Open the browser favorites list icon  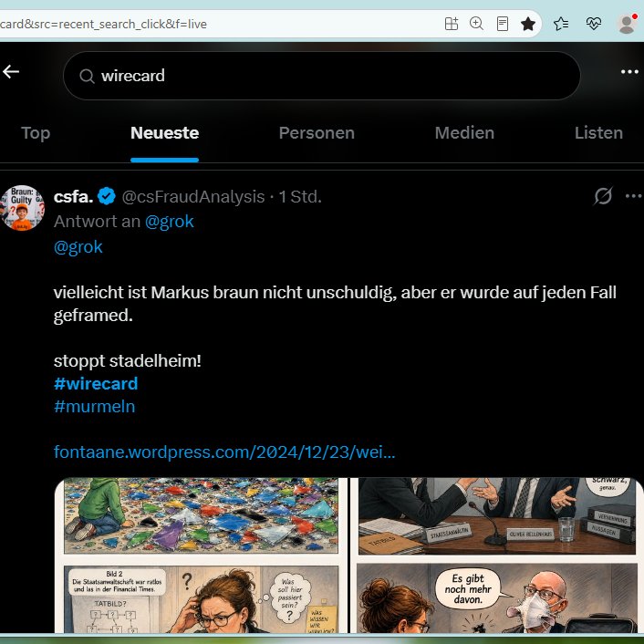[561, 24]
